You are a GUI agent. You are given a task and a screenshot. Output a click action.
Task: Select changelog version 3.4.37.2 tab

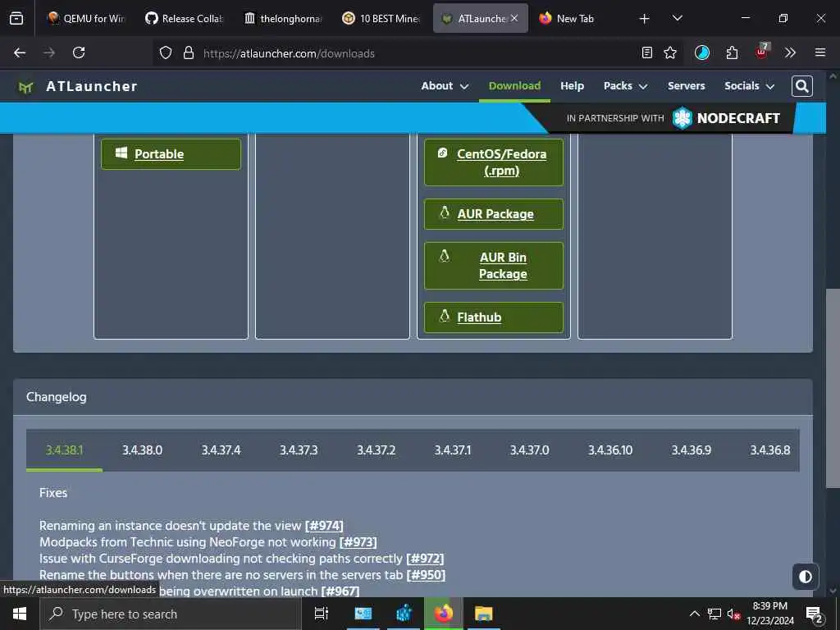(x=376, y=450)
